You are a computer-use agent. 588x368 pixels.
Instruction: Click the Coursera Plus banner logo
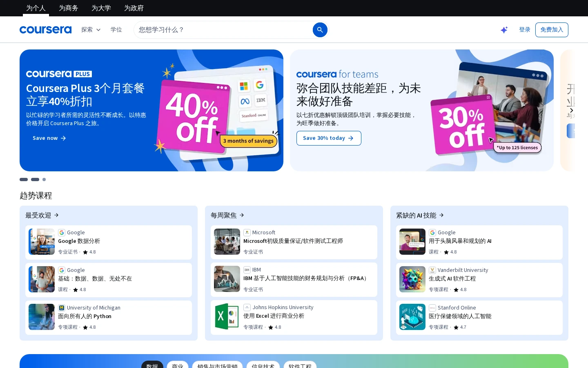59,74
